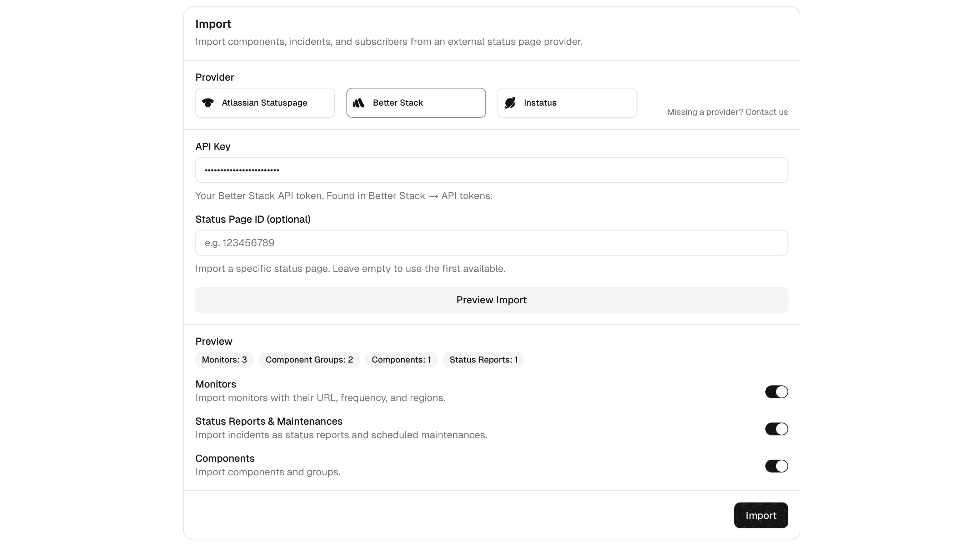
Task: Toggle off the Components import option
Action: (x=776, y=466)
